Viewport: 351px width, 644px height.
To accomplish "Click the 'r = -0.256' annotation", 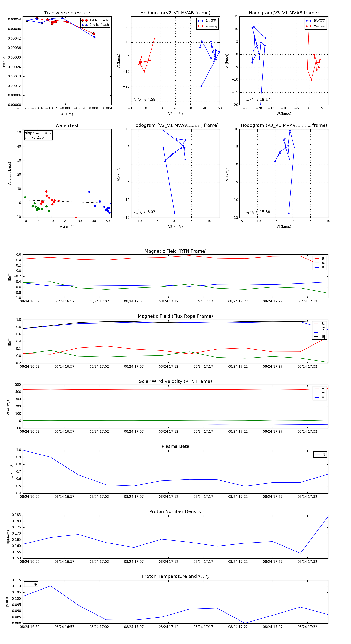I will pos(35,137).
